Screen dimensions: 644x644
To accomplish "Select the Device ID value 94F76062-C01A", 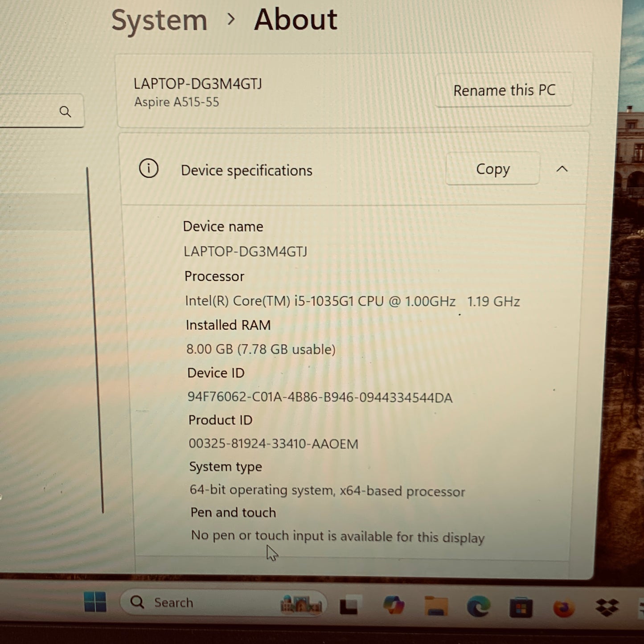I will 320,397.
